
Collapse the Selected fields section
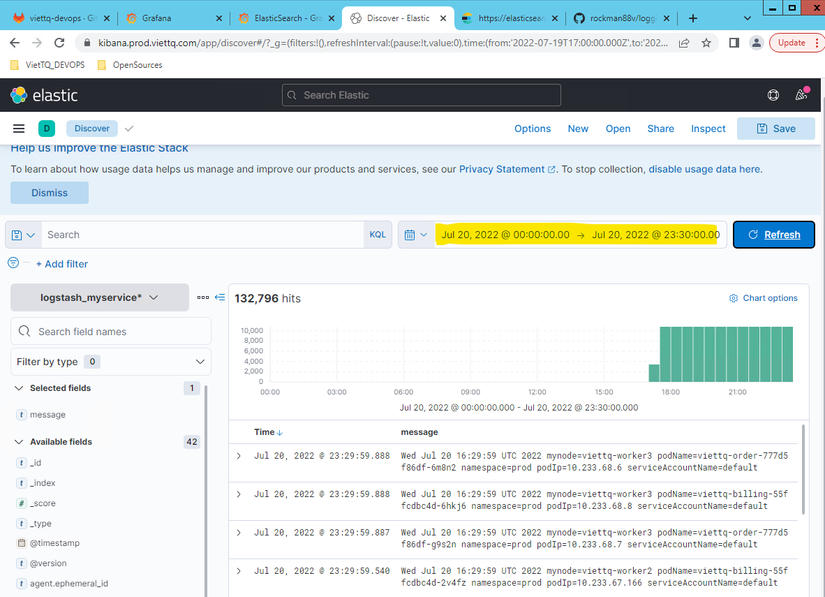[x=19, y=388]
